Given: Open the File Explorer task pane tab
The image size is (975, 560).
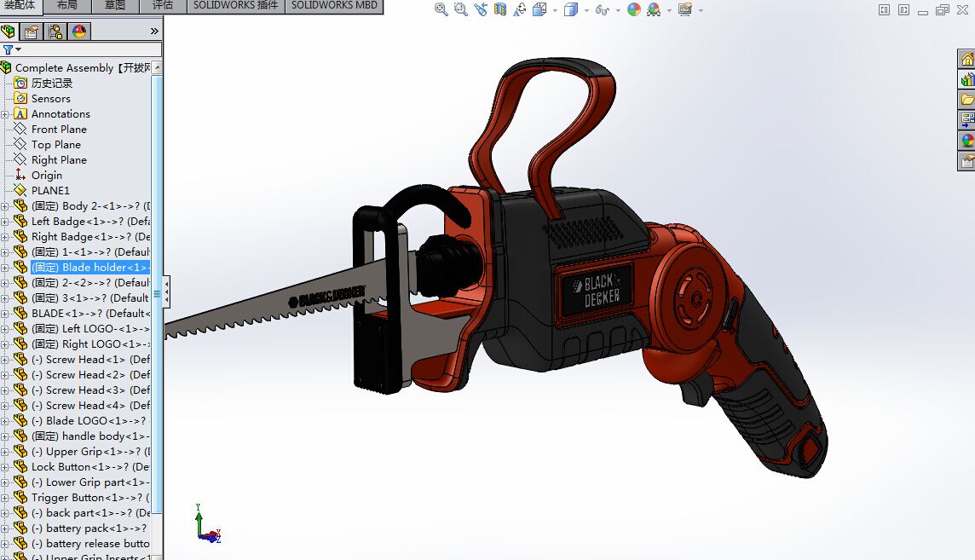Looking at the screenshot, I should [x=966, y=100].
